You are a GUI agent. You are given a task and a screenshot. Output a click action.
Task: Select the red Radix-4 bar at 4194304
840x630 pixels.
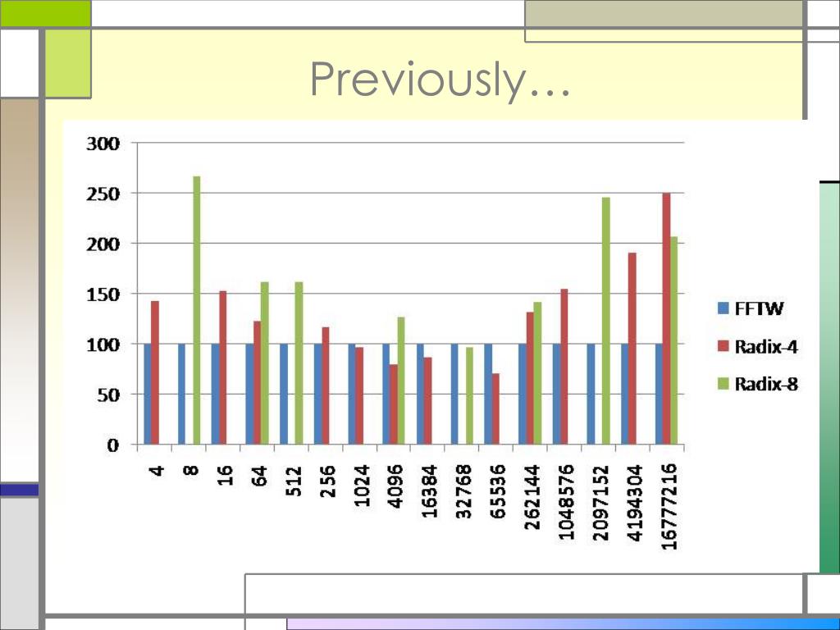632,348
